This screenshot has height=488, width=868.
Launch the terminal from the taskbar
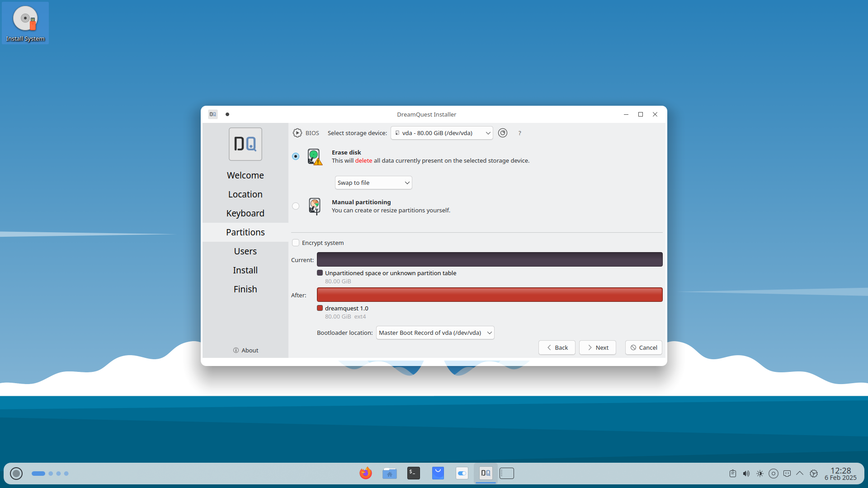tap(413, 473)
